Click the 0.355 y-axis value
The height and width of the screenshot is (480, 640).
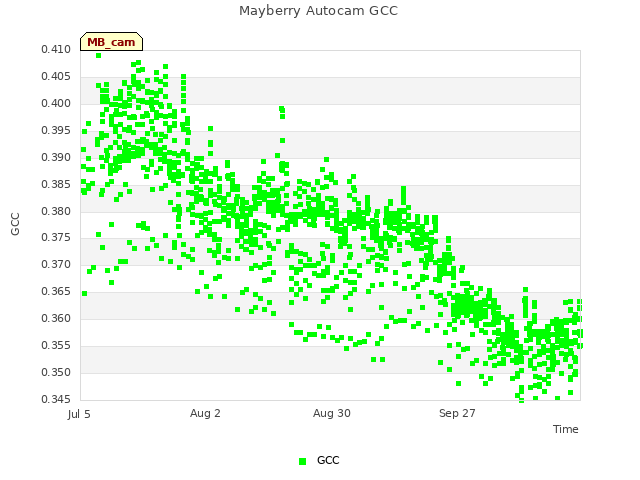(56, 345)
